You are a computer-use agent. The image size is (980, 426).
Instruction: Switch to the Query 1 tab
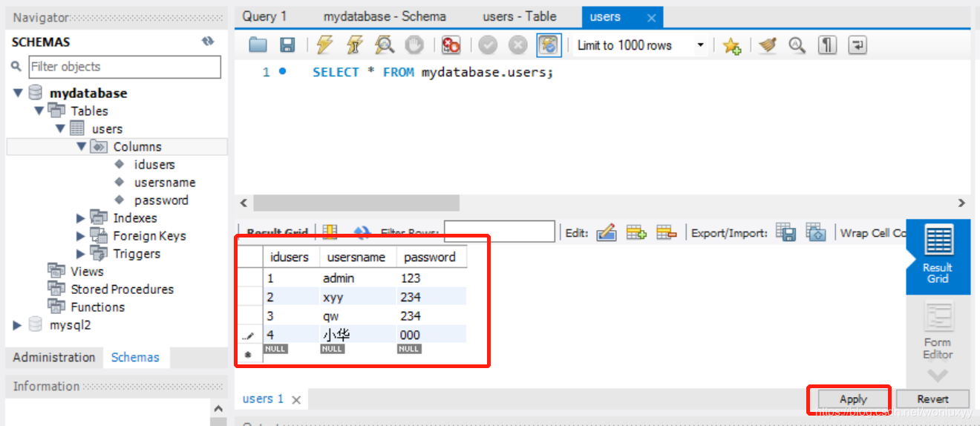click(x=264, y=16)
